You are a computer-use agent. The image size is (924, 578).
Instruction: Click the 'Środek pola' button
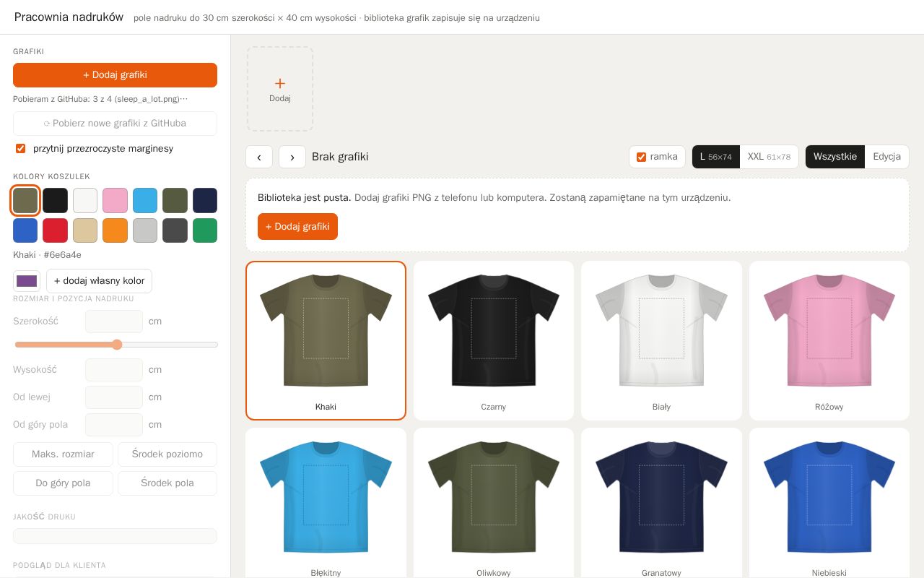[x=167, y=483]
